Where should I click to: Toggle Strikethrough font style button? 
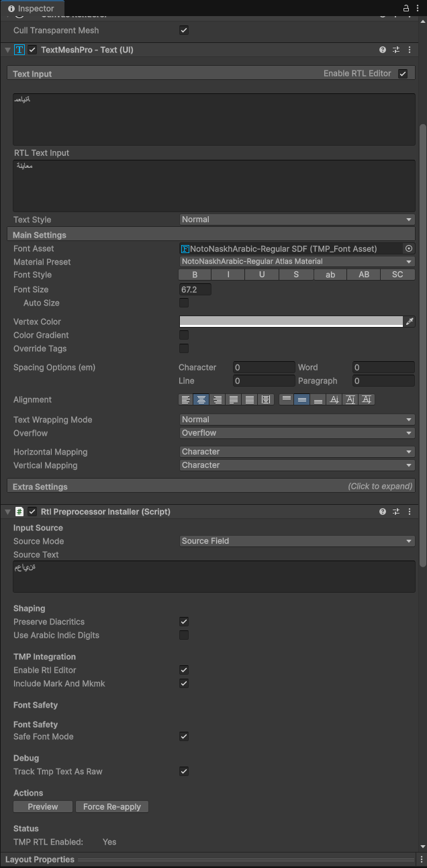click(x=296, y=275)
